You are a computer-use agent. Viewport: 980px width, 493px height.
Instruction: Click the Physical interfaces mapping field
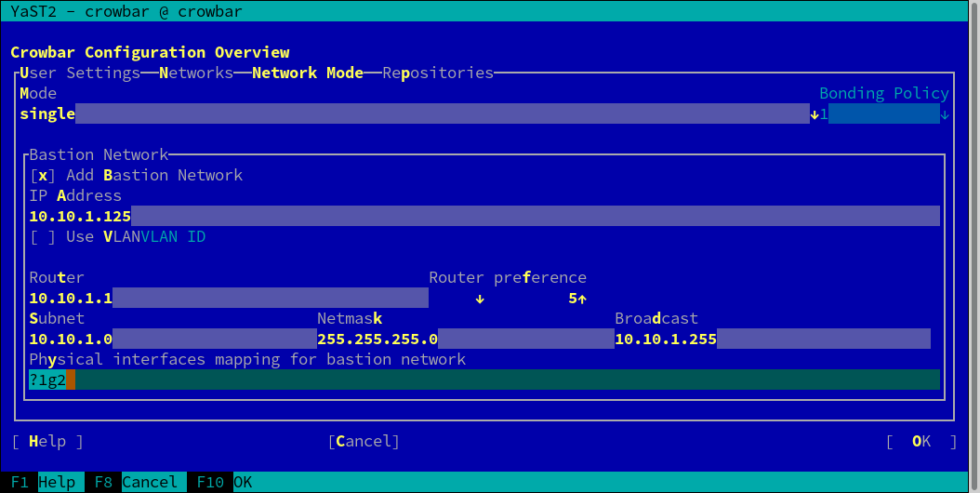[x=483, y=380]
